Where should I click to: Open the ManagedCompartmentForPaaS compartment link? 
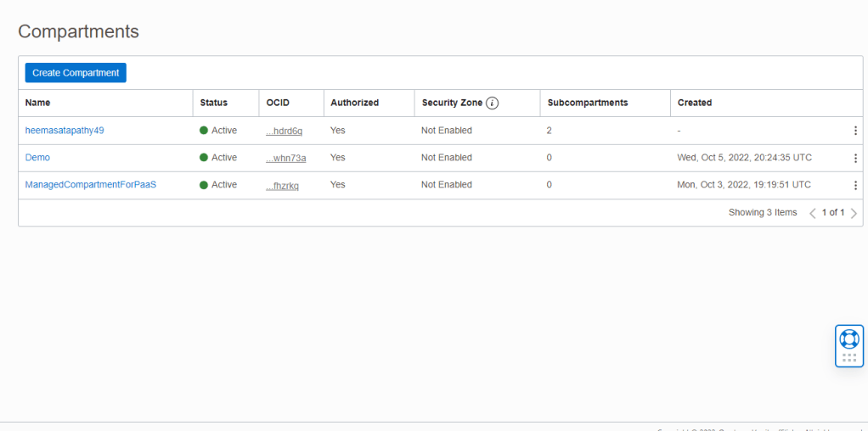(91, 185)
